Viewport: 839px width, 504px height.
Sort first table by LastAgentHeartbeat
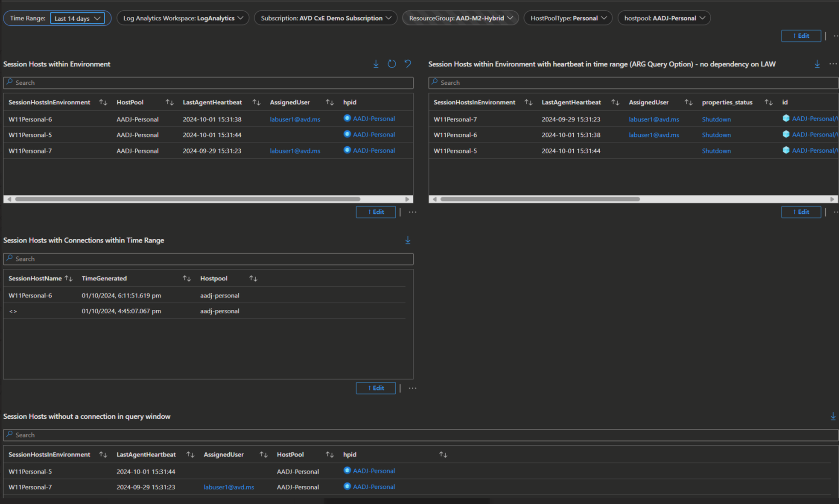pos(256,102)
